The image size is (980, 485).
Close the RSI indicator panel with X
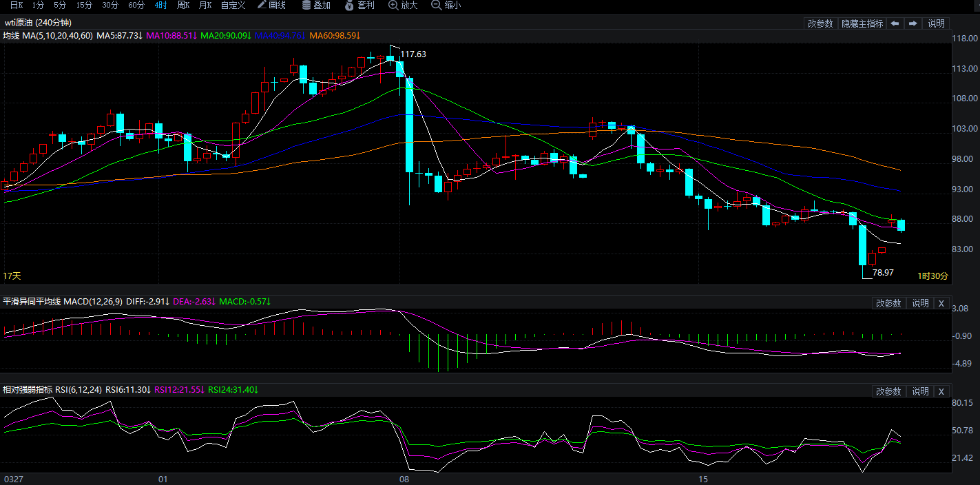coord(941,392)
